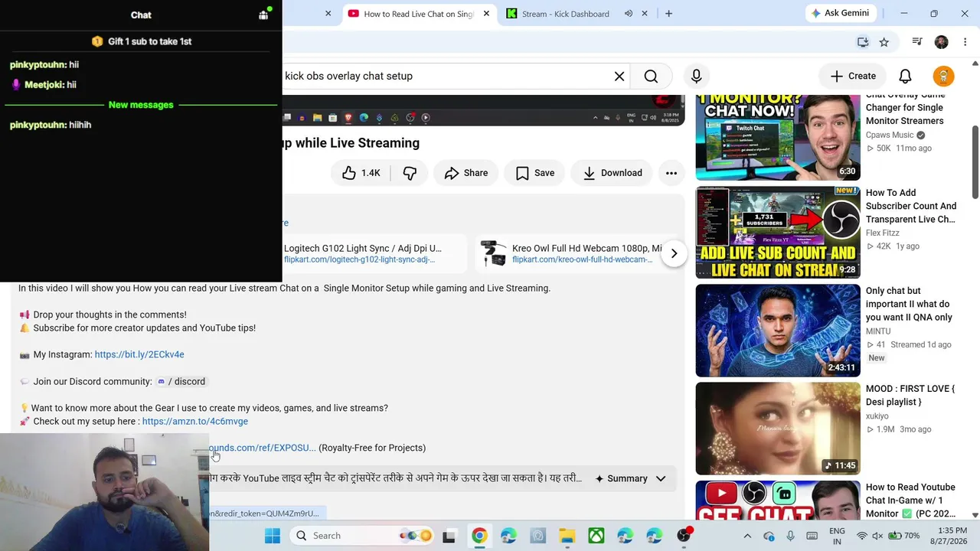980x551 pixels.
Task: Click chat message 'pinkyptouhn: hiihih'
Action: (x=51, y=125)
